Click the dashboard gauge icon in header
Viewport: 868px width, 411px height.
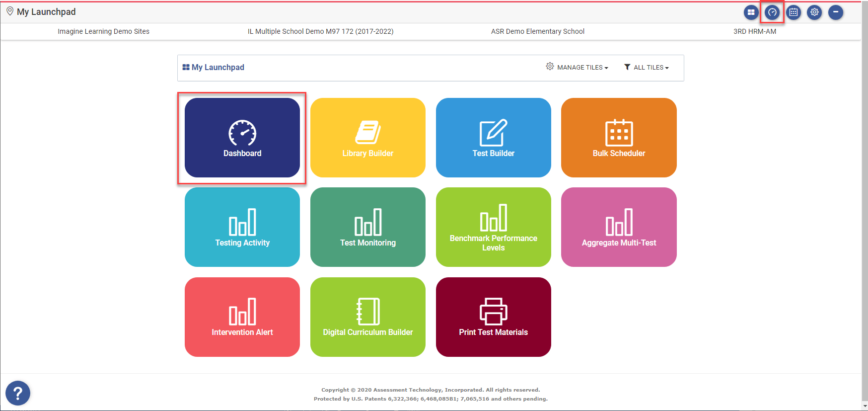pyautogui.click(x=772, y=12)
